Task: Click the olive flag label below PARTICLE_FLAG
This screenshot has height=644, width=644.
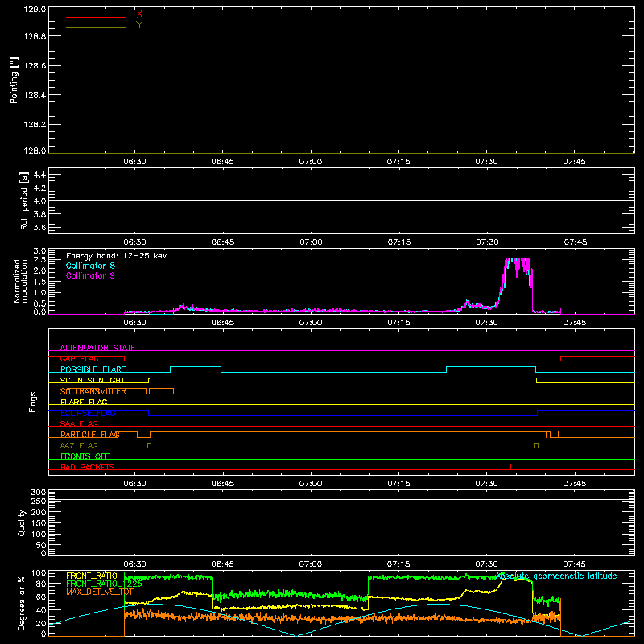Action: point(79,446)
